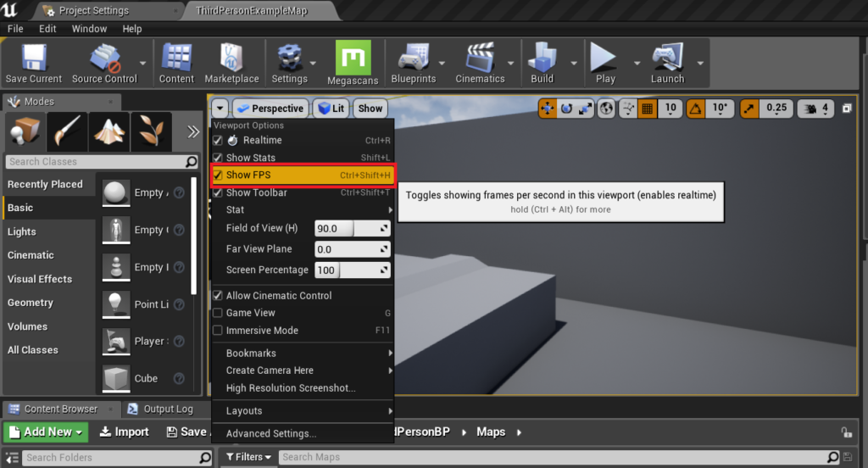The width and height of the screenshot is (868, 468).
Task: Toggle surface snapping icon
Action: coord(628,109)
